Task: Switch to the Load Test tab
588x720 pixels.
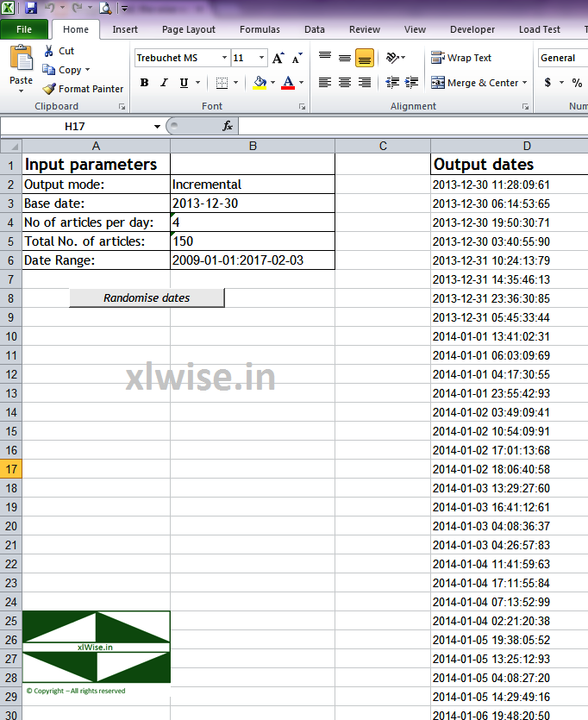Action: [x=540, y=29]
